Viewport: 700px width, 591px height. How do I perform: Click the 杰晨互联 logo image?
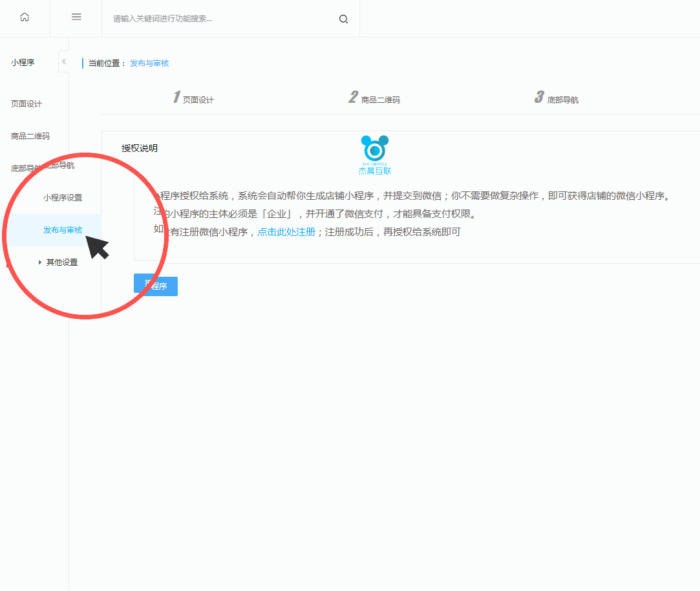(375, 155)
